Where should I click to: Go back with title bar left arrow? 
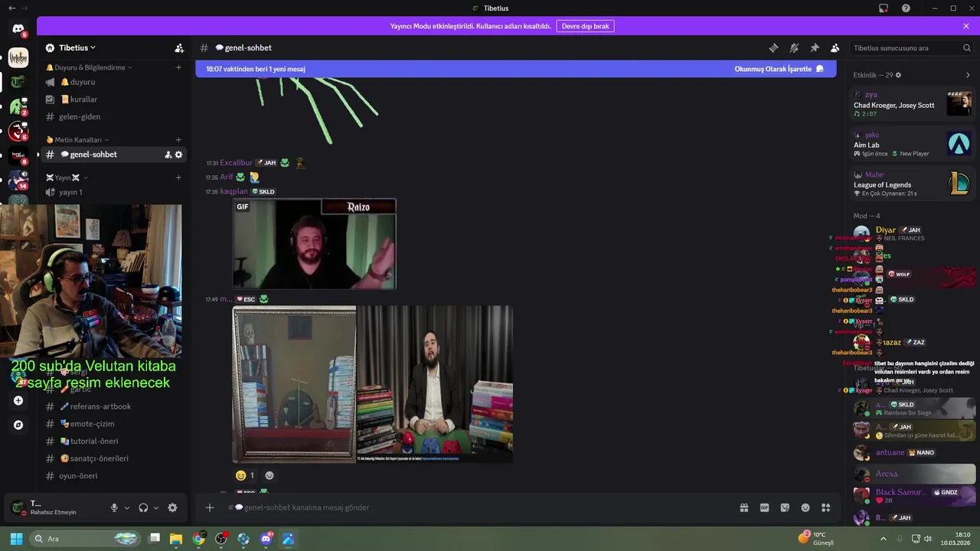pos(11,8)
